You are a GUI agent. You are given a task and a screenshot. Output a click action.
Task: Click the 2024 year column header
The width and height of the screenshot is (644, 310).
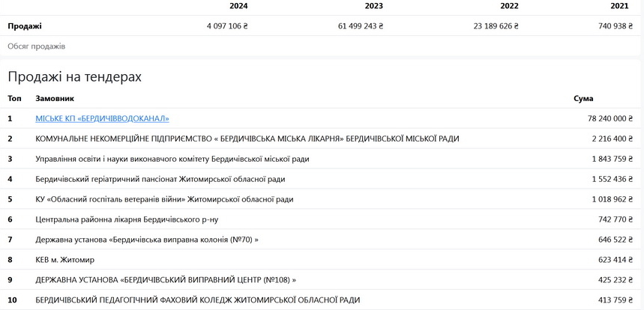coord(238,6)
